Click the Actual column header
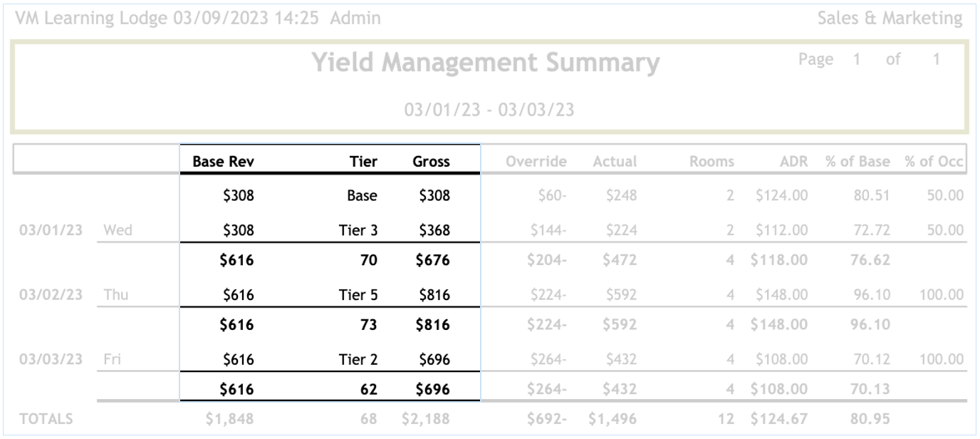The height and width of the screenshot is (439, 980). 615,162
